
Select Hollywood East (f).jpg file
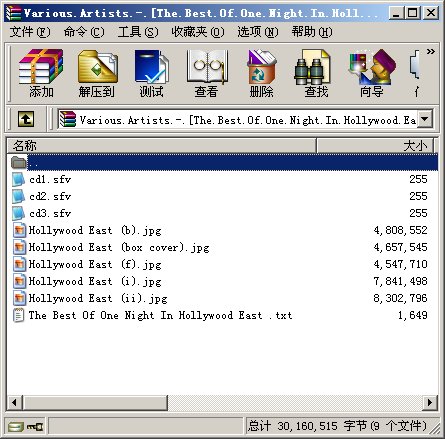tap(95, 264)
